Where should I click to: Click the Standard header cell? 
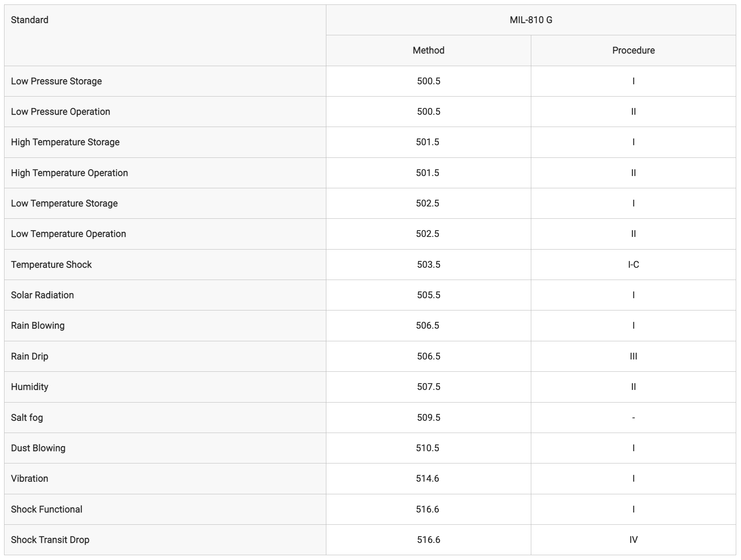tap(165, 35)
